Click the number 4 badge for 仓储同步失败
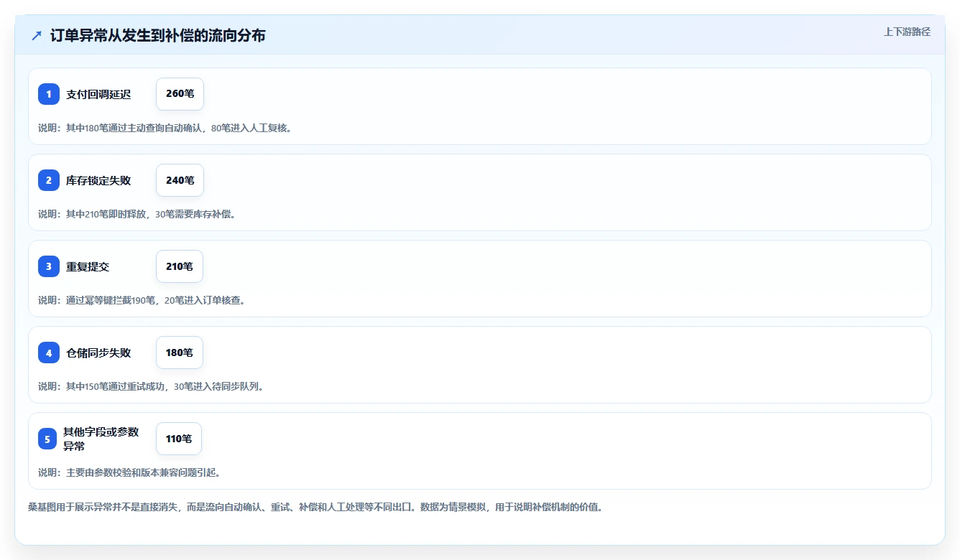 coord(49,353)
